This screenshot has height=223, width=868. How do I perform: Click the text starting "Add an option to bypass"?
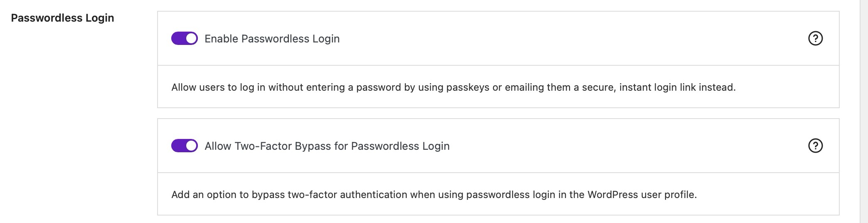(434, 195)
